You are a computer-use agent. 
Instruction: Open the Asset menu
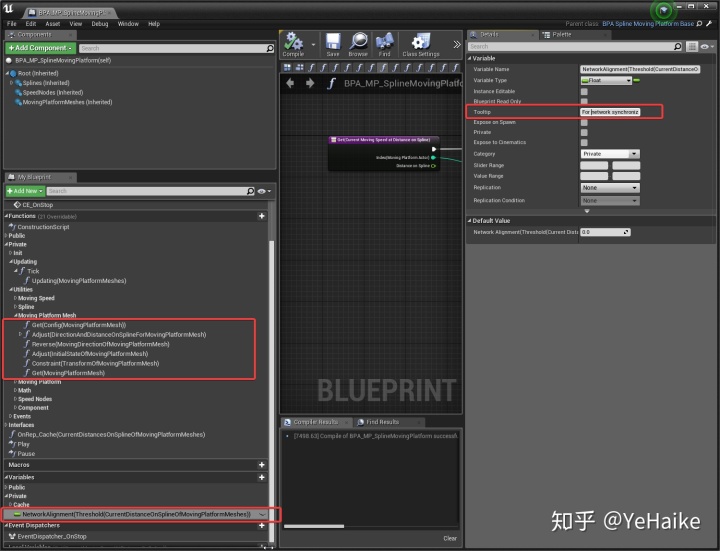tap(53, 23)
